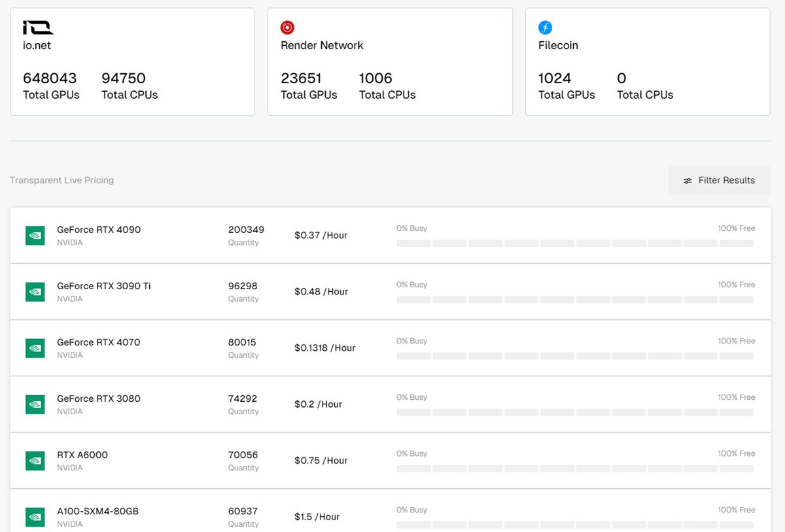785x532 pixels.
Task: Select the GeForce RTX 3080 name
Action: pyautogui.click(x=99, y=399)
